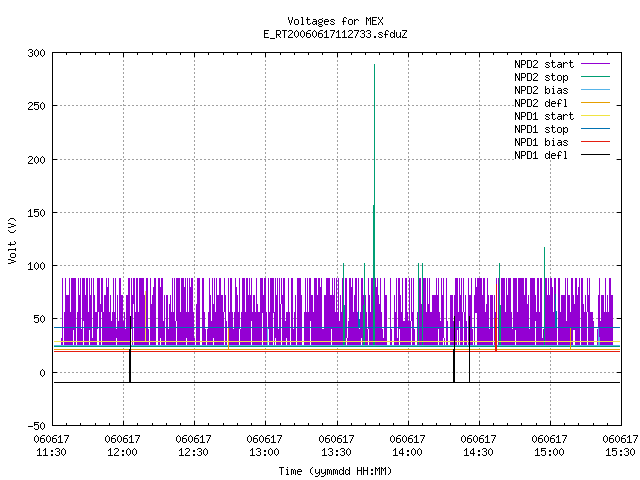This screenshot has height=480, width=640.
Task: Click the purple NPD2 start legend line
Action: click(x=596, y=64)
